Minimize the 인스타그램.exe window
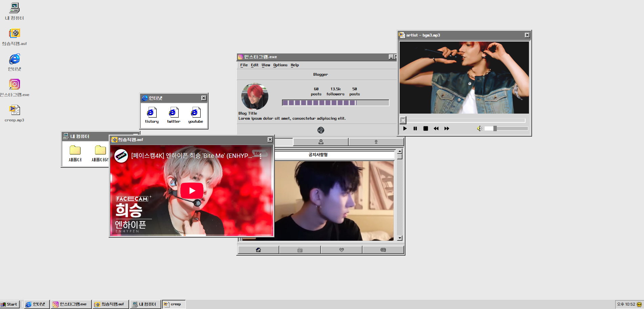Viewport: 644px width, 309px height. [391, 57]
